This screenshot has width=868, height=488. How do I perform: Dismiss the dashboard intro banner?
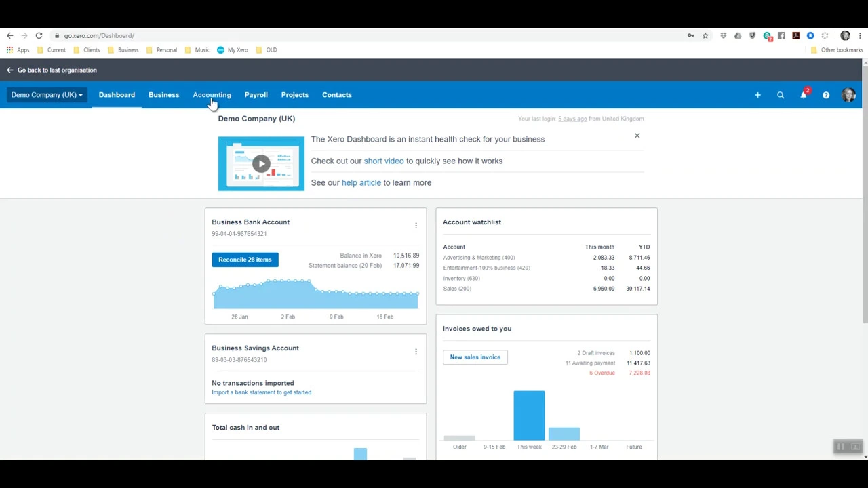[637, 136]
